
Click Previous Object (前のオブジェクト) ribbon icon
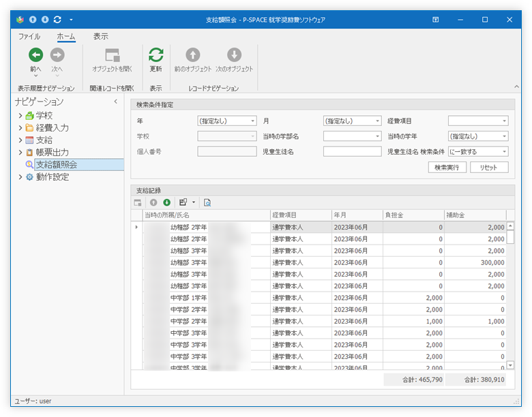pos(193,55)
